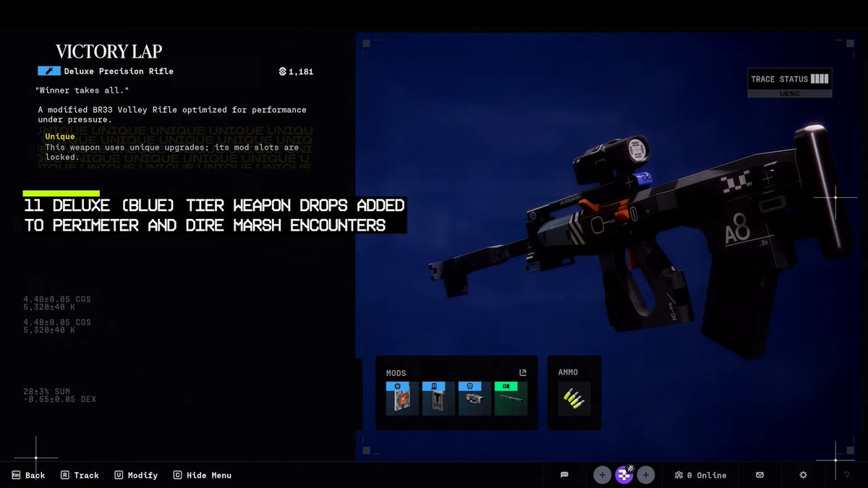The image size is (868, 488).
Task: Click the mail inbox envelope icon
Action: coord(759,475)
